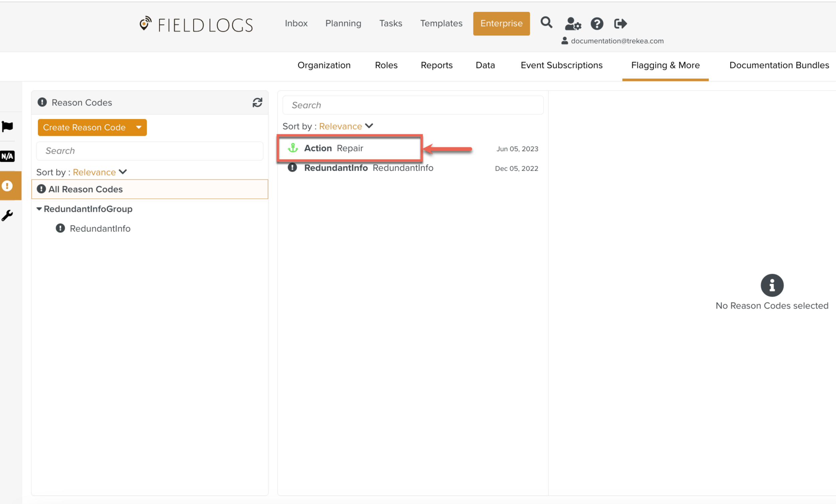The height and width of the screenshot is (504, 836).
Task: Open user settings gear icon
Action: (x=573, y=24)
